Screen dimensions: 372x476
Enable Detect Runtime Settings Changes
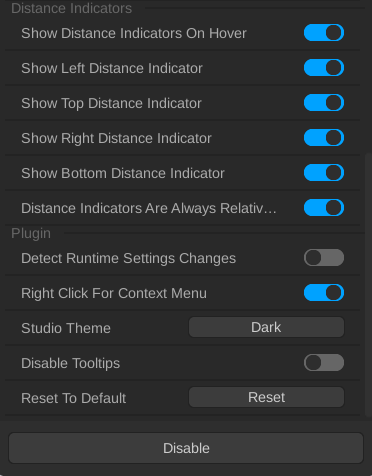(x=324, y=258)
